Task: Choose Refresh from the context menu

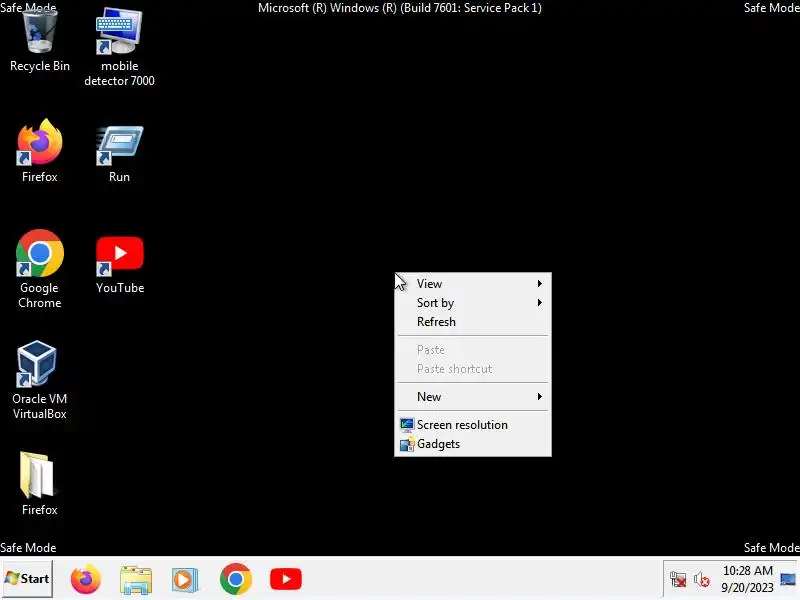Action: (473, 322)
